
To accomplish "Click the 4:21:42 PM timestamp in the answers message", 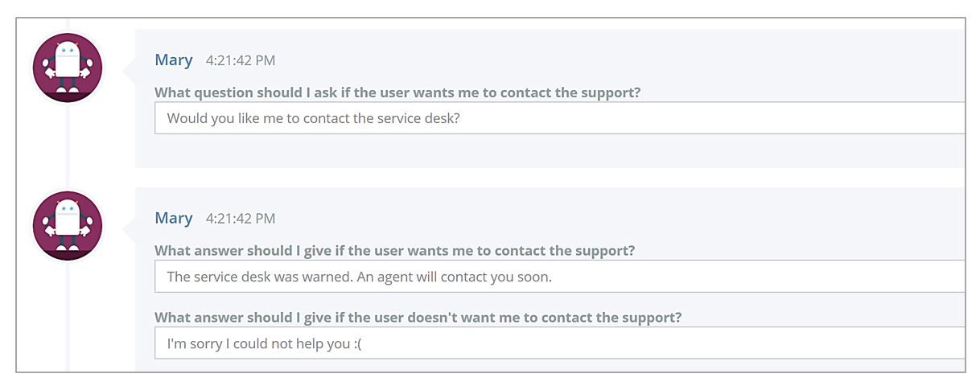I will click(x=241, y=219).
